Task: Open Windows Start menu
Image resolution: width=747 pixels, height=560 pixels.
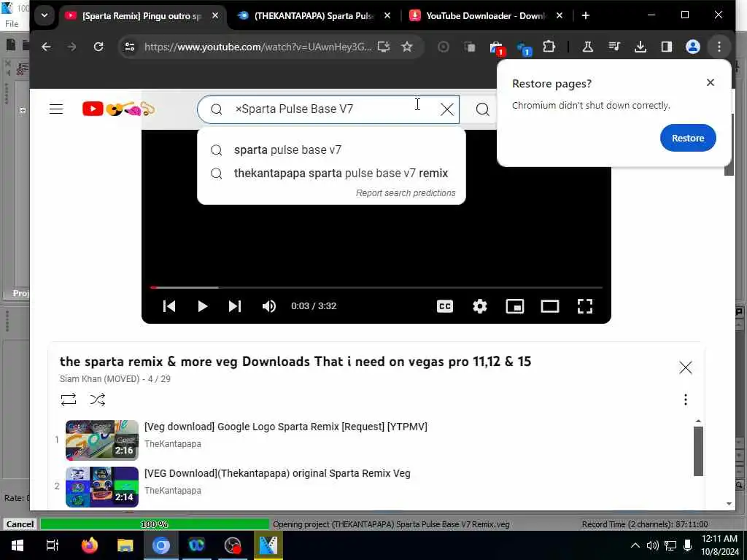Action: click(18, 545)
